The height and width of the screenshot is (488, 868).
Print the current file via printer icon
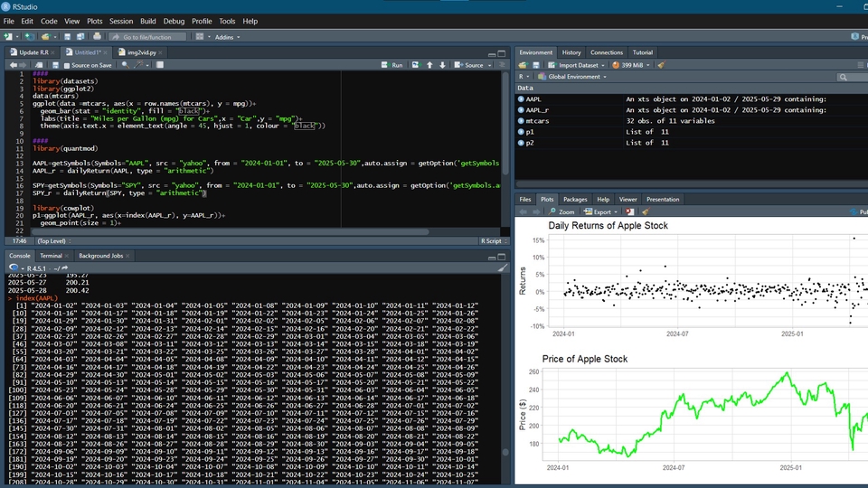click(x=97, y=36)
